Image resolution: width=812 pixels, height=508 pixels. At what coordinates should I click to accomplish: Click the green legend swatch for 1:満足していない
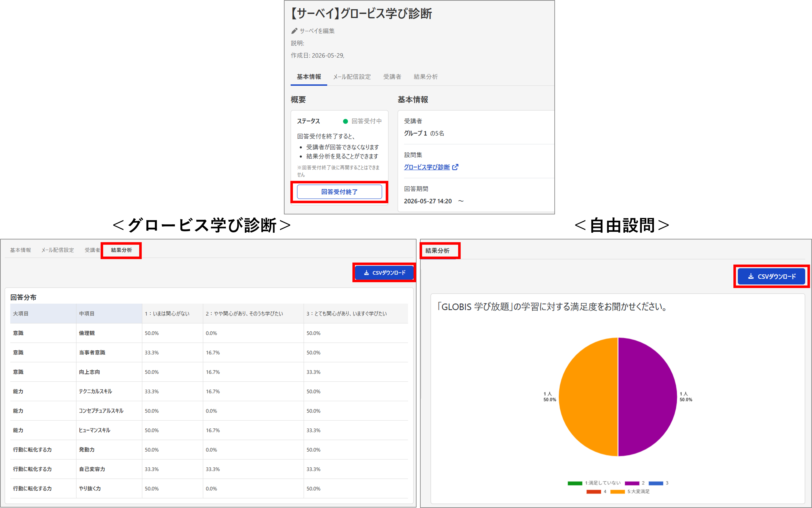[x=575, y=483]
